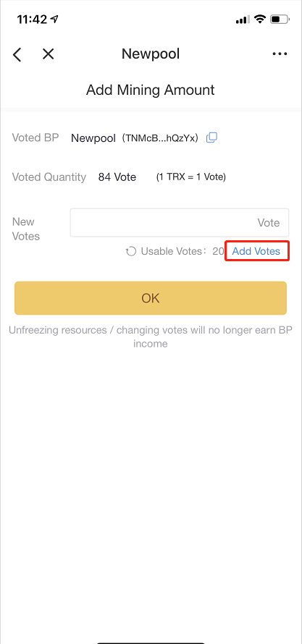Screen dimensions: 302x644
Task: Tap the Newpool page title
Action: 151,54
